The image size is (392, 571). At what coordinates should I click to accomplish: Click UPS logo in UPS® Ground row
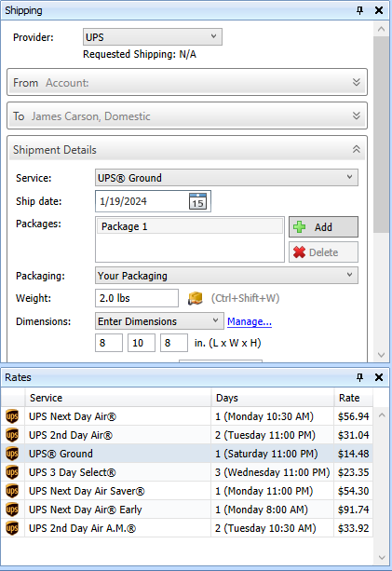coord(12,454)
